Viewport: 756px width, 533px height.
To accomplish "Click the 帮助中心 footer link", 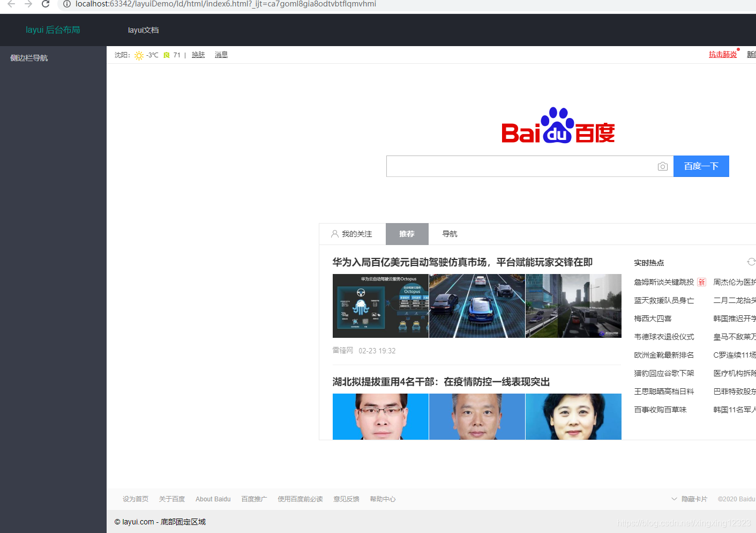I will click(x=383, y=499).
